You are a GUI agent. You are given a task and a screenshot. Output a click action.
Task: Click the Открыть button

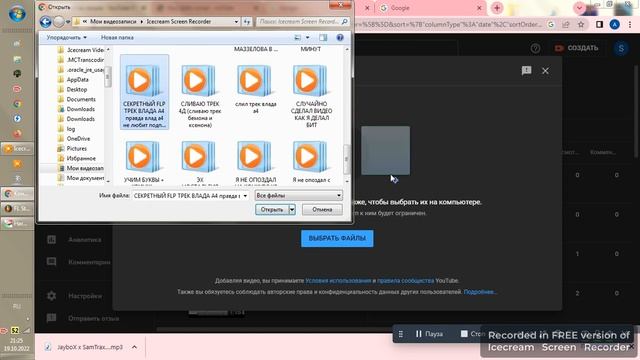(x=272, y=209)
